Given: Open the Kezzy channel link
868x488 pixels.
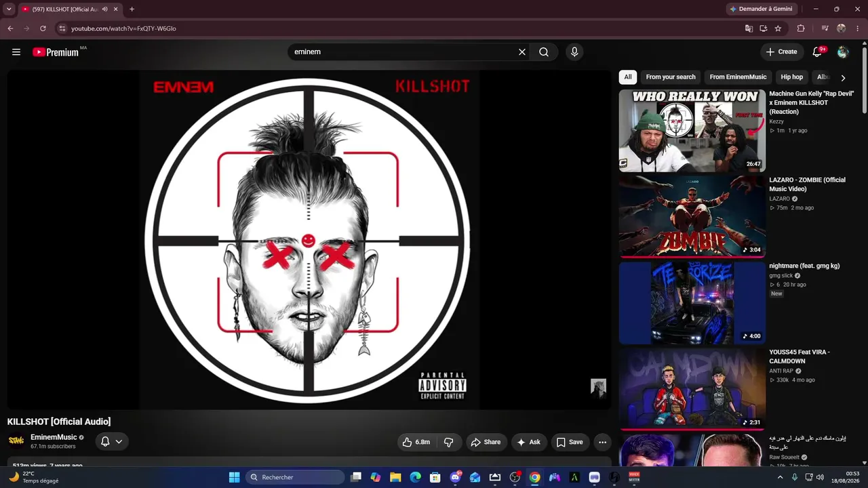Looking at the screenshot, I should 776,121.
